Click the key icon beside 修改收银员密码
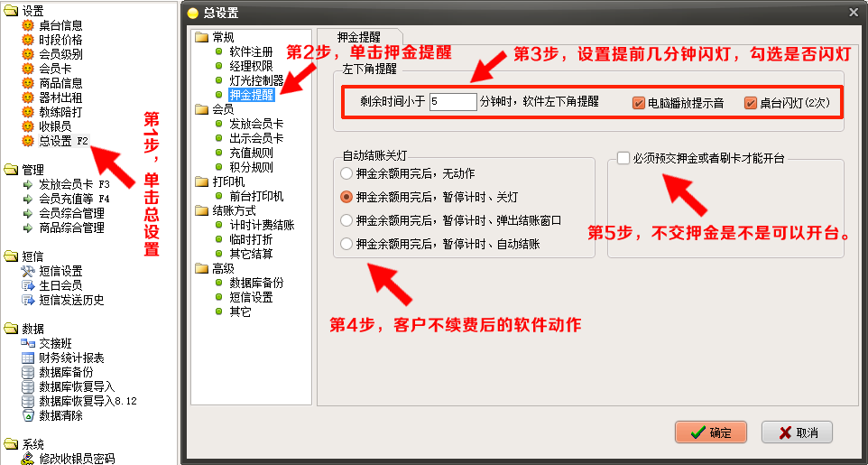Viewport: 868px width, 465px height. pos(28,459)
